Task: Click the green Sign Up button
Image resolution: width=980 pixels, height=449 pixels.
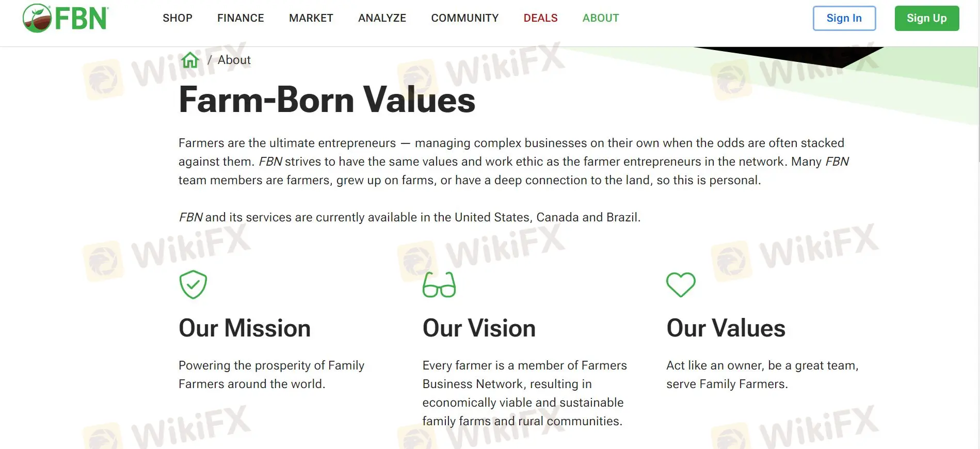Action: pos(926,18)
